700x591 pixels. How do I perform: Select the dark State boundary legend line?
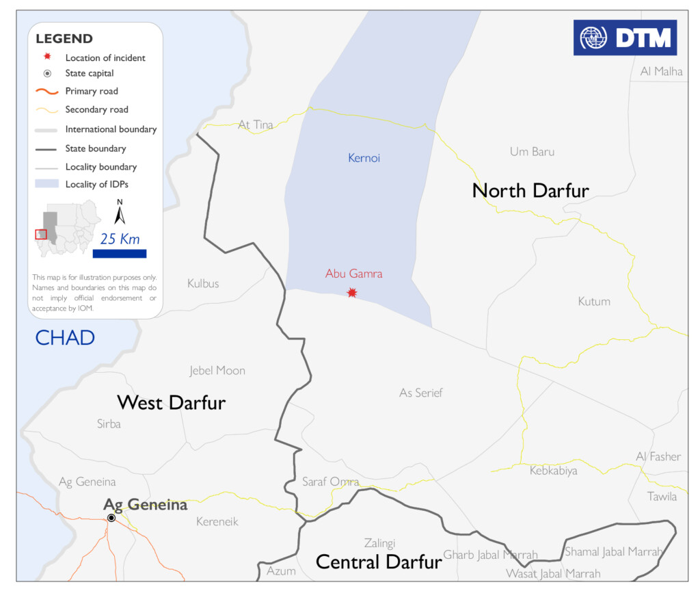[46, 148]
